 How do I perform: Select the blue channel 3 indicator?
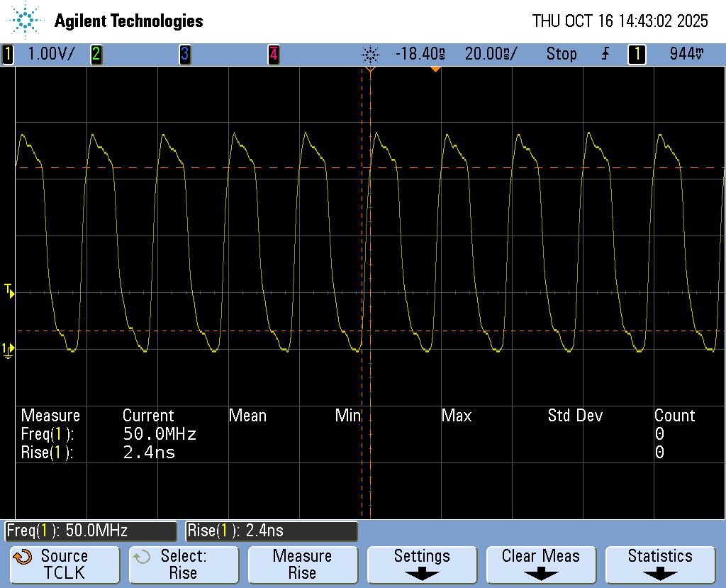pos(184,54)
